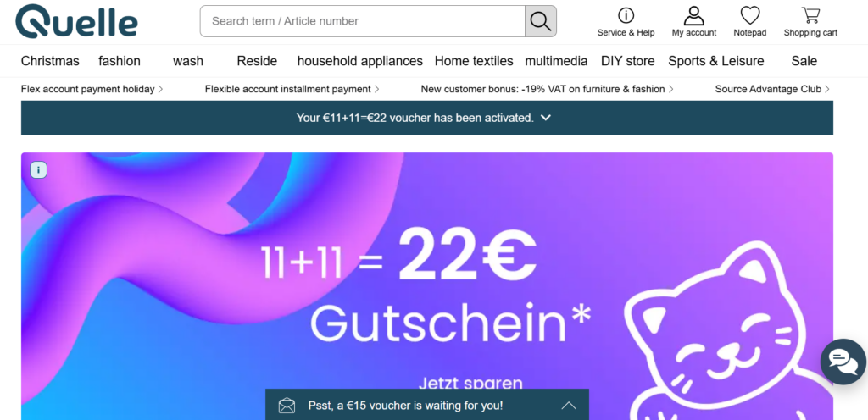Click the envelope icon in voucher popup
The height and width of the screenshot is (420, 868).
[287, 405]
